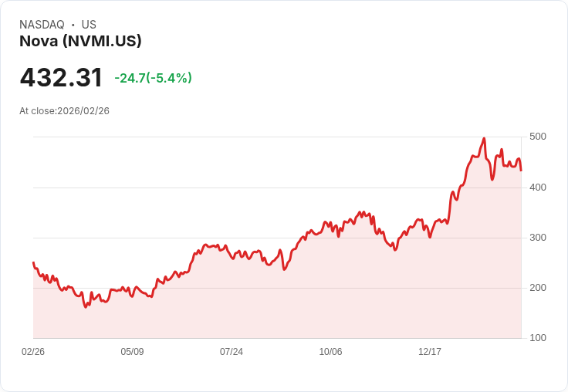The width and height of the screenshot is (568, 392).
Task: Click the 10/06 x-axis date label
Action: click(x=330, y=352)
